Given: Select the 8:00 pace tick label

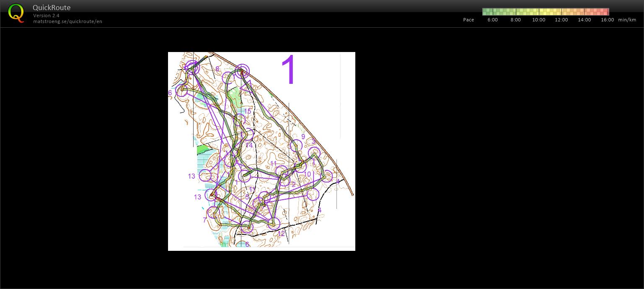Looking at the screenshot, I should click(515, 20).
